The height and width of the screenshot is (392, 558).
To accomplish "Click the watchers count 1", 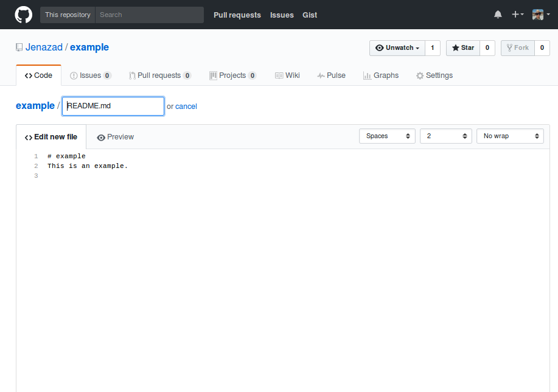I will tap(433, 47).
